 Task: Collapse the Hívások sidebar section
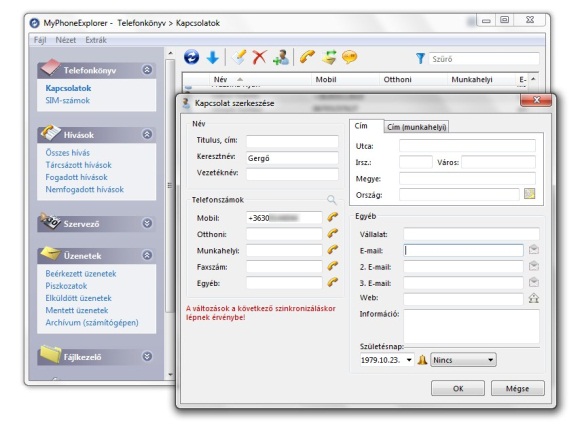point(147,134)
